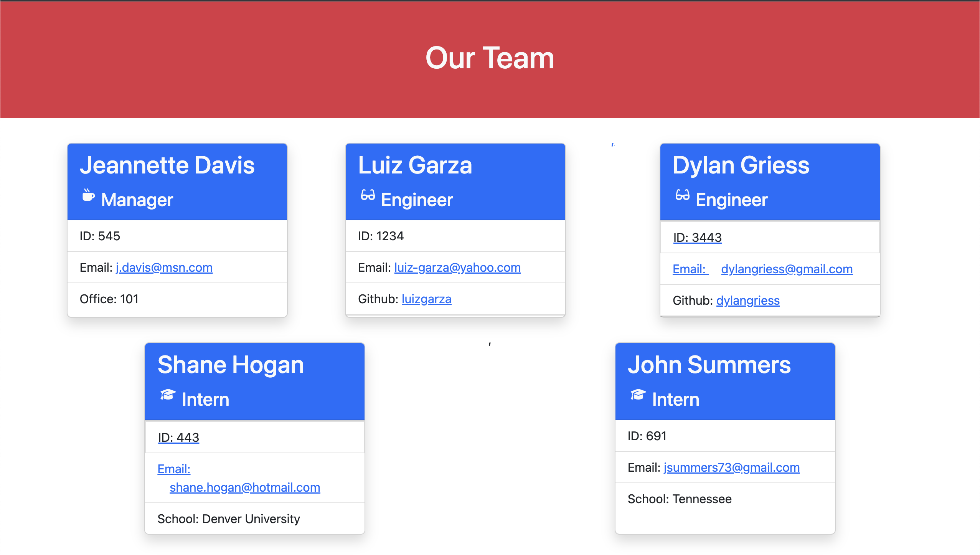Open jsummers73@gmail.com email link
The image size is (980, 555).
tap(731, 467)
